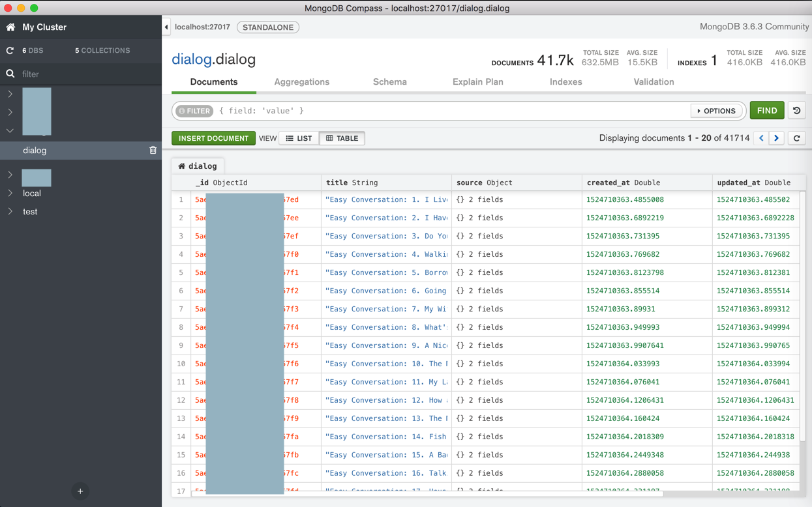812x507 pixels.
Task: Click the title column header
Action: coord(386,182)
